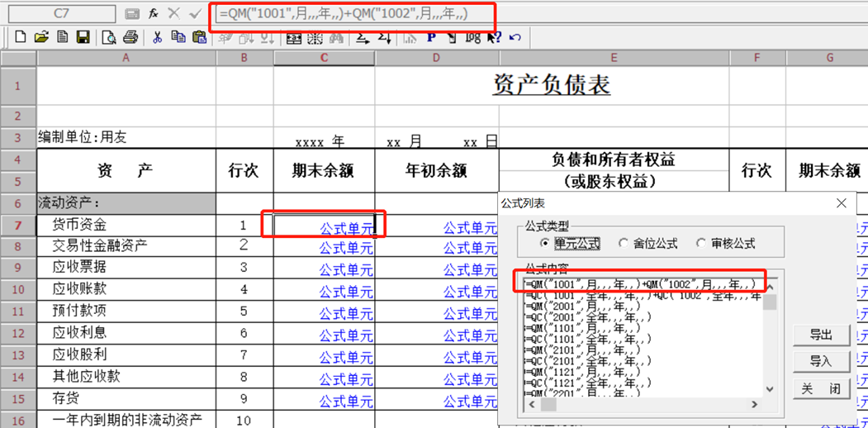Click 年初余额 公式单元 for 应收股利
868x428 pixels.
(437, 357)
